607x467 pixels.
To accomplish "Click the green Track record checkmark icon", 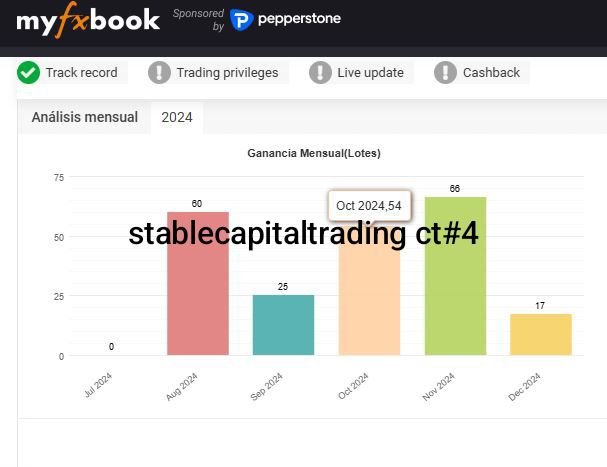I will pyautogui.click(x=28, y=72).
